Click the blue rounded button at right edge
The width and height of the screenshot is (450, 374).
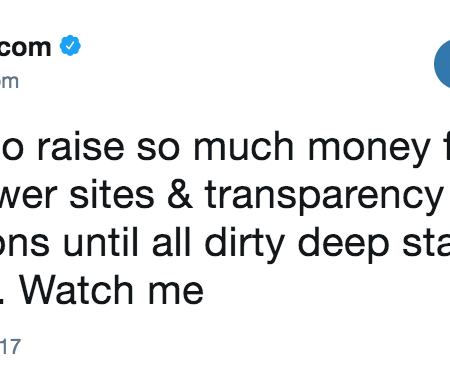[x=442, y=64]
